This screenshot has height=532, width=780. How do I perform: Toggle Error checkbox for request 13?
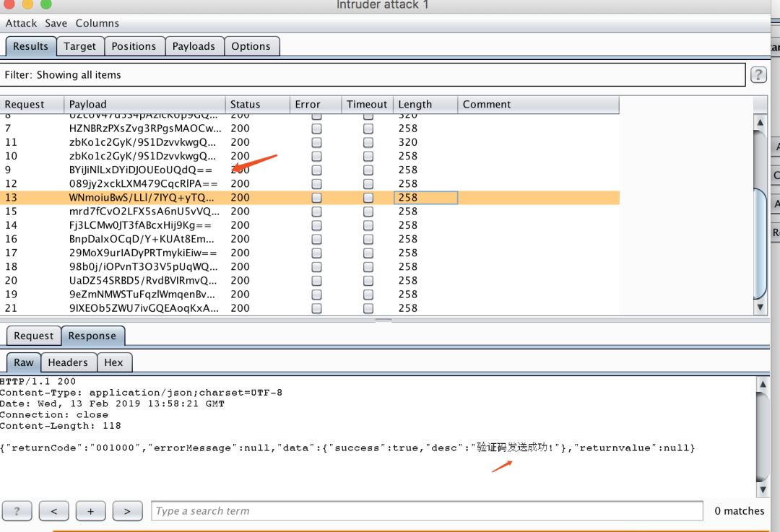tap(316, 198)
